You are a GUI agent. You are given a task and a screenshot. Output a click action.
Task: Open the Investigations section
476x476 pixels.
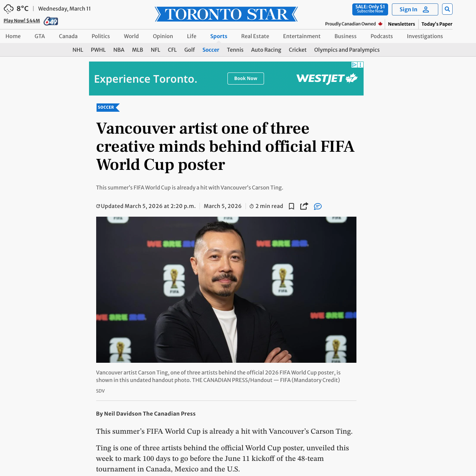425,36
